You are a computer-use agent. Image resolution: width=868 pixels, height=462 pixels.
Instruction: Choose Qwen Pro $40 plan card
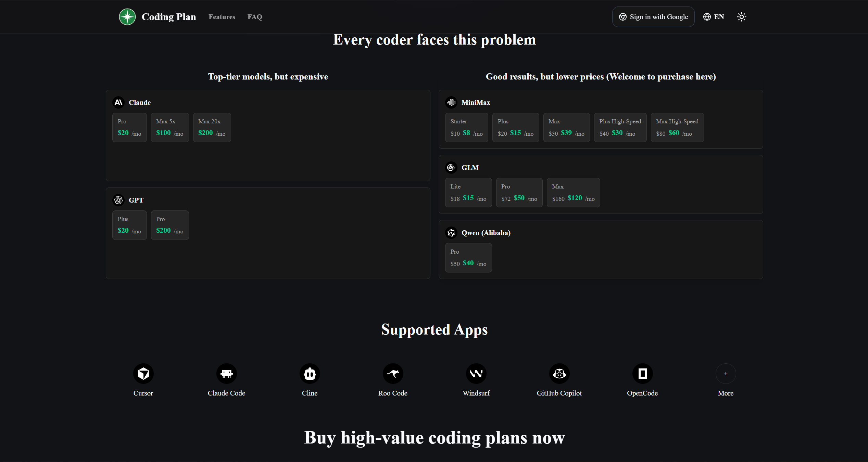click(468, 258)
